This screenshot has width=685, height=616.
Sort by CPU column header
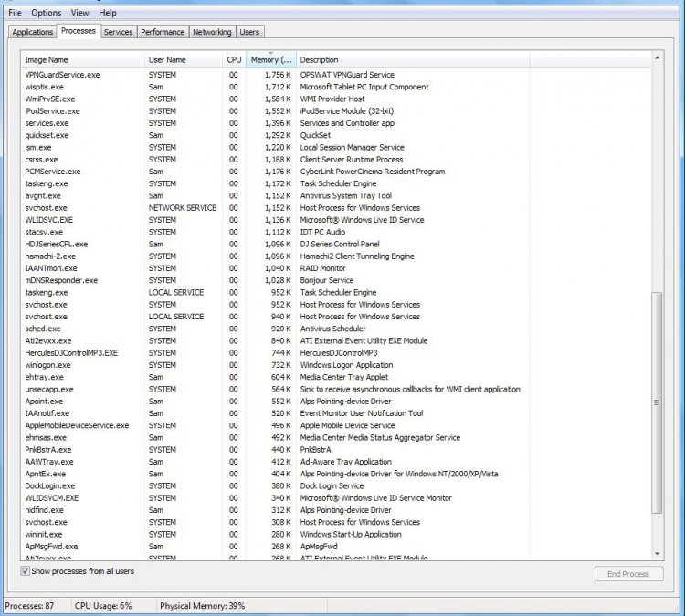(234, 60)
